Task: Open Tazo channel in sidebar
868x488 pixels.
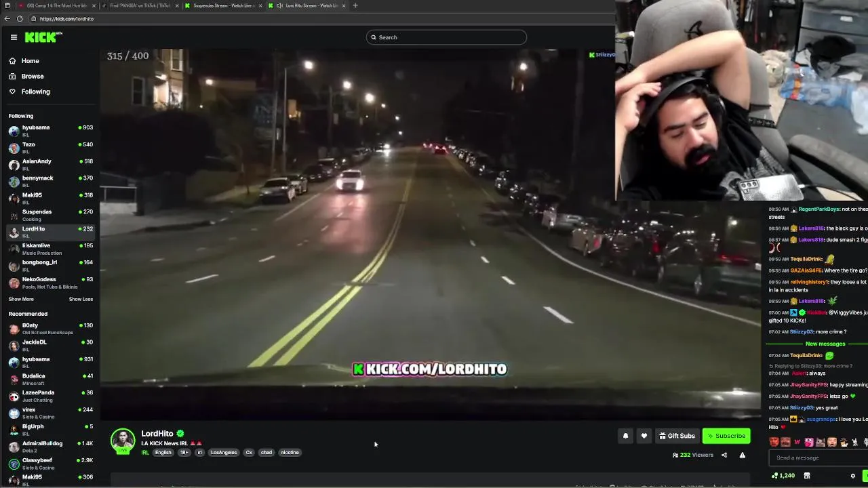Action: pos(50,147)
